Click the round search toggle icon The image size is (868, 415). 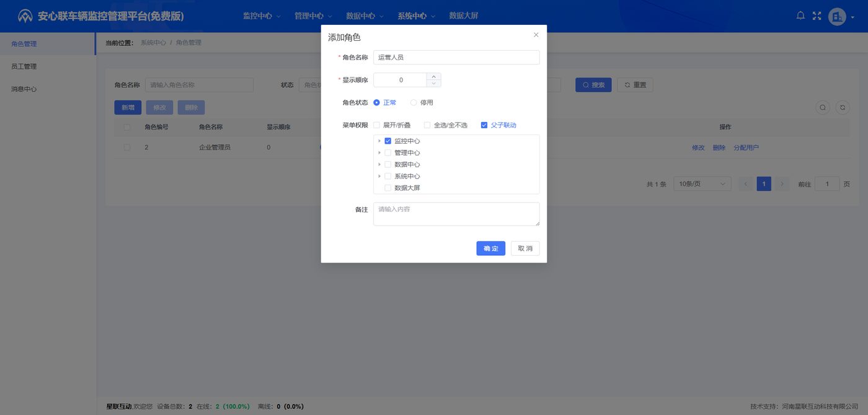pos(823,107)
